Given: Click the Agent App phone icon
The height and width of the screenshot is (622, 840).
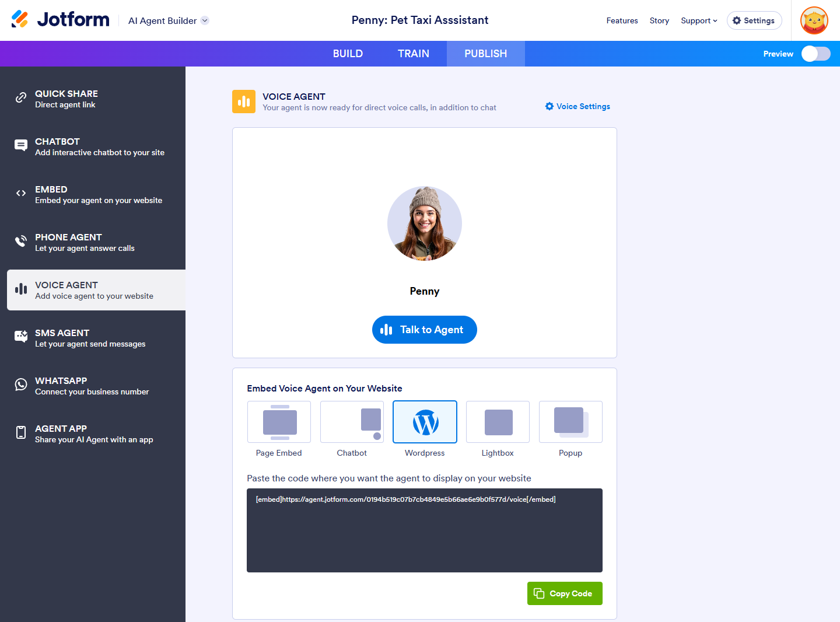Looking at the screenshot, I should (21, 432).
